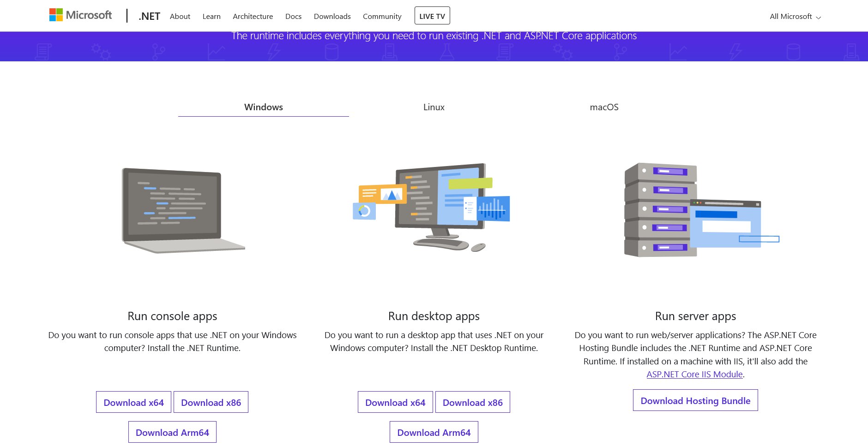Screen dimensions: 868x446
Task: Download Arm64 Desktop Runtime for desktop apps
Action: click(x=434, y=432)
